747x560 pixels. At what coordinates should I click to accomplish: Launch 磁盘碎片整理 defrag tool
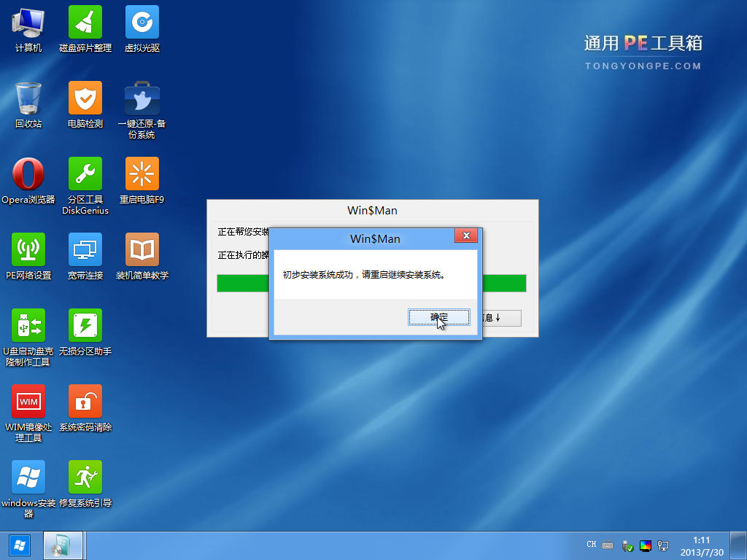coord(85,28)
